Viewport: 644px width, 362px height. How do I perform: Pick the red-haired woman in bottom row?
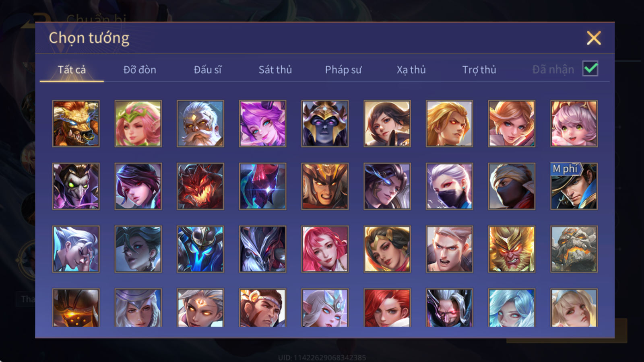(387, 308)
